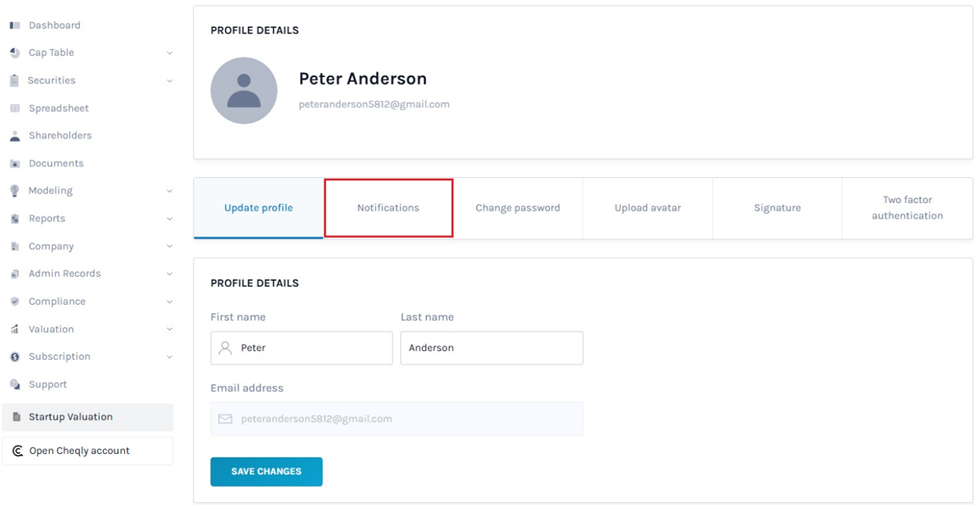974x505 pixels.
Task: Open the Change password tab
Action: (x=518, y=208)
